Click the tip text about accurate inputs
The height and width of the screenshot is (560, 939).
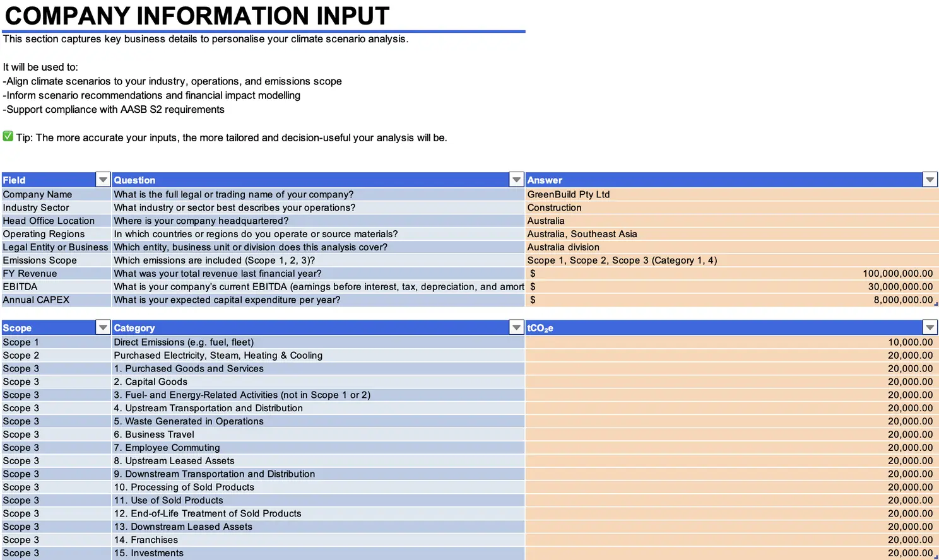(232, 137)
